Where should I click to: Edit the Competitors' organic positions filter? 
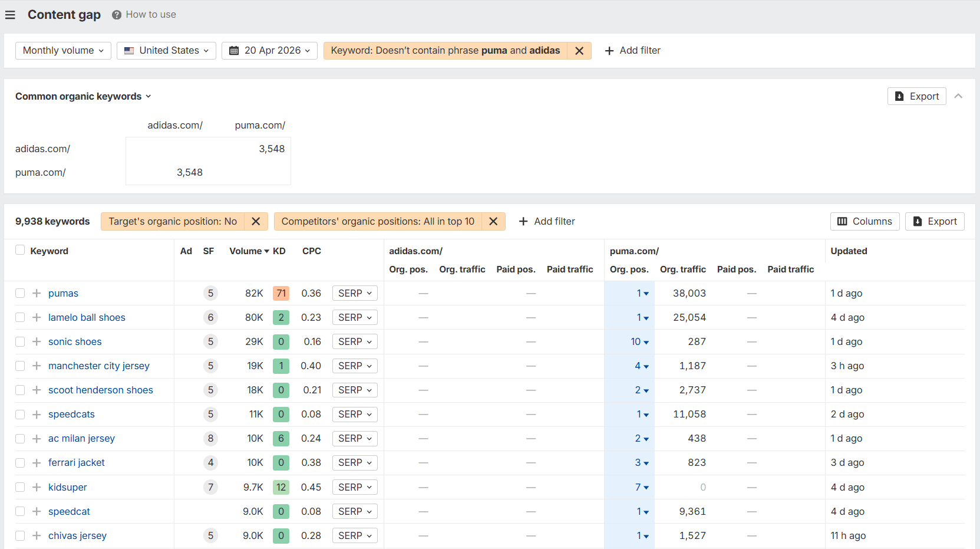[378, 221]
